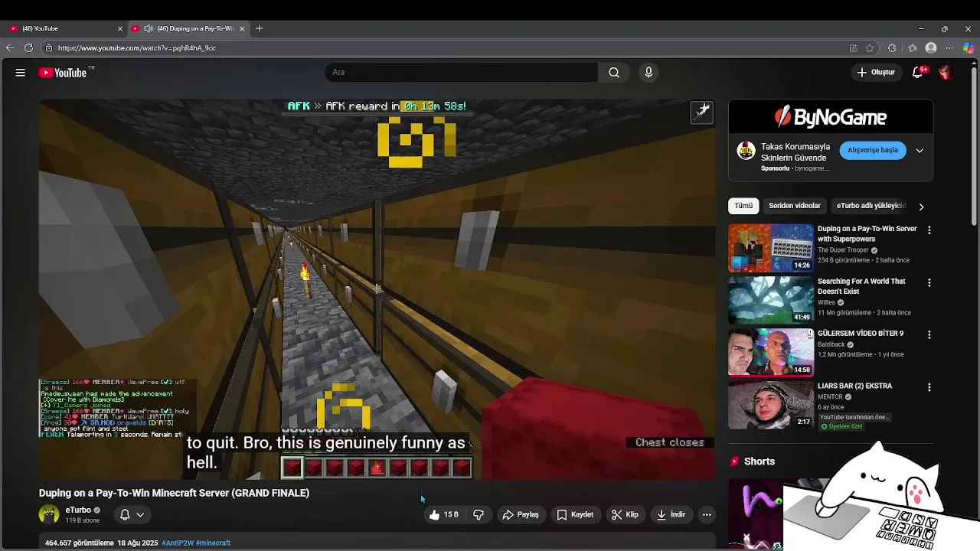Open more actions ellipsis under video

(x=707, y=515)
